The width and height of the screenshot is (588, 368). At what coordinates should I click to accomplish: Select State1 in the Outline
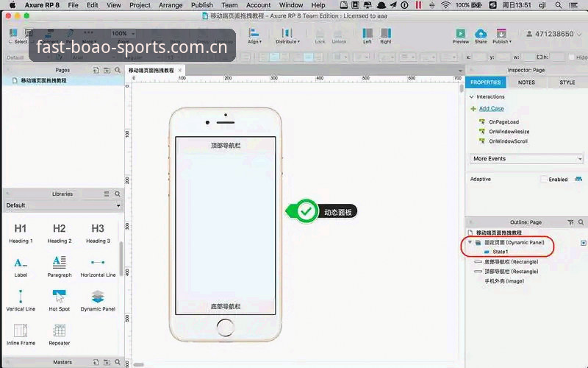[x=501, y=252]
